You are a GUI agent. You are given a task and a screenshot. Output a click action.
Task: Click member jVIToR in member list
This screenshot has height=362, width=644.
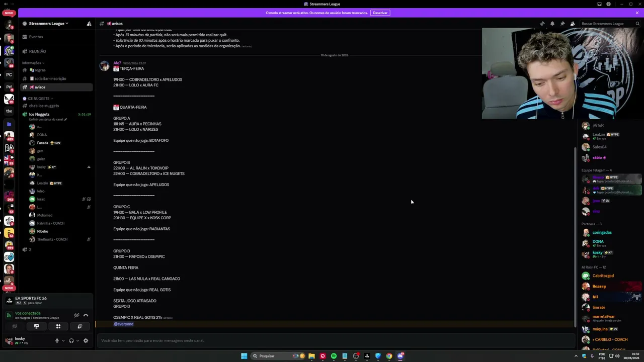point(598,125)
